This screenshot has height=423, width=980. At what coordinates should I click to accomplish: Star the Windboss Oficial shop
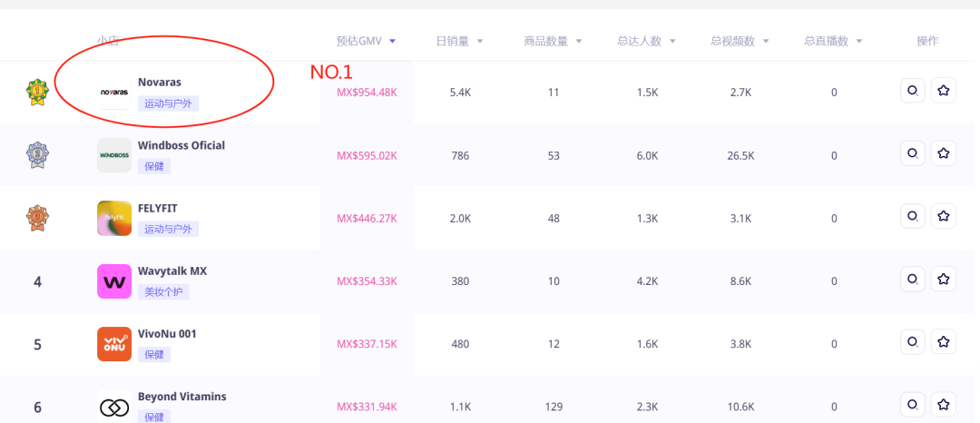point(944,153)
